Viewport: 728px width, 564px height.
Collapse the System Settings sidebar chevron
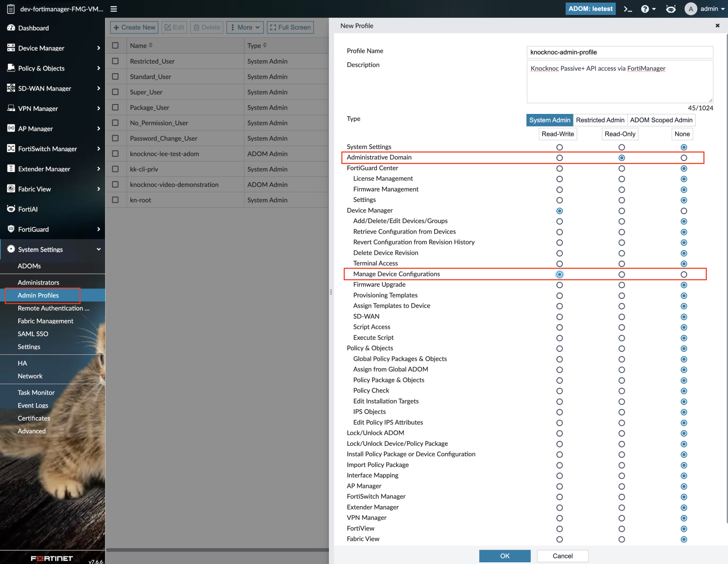click(x=99, y=249)
